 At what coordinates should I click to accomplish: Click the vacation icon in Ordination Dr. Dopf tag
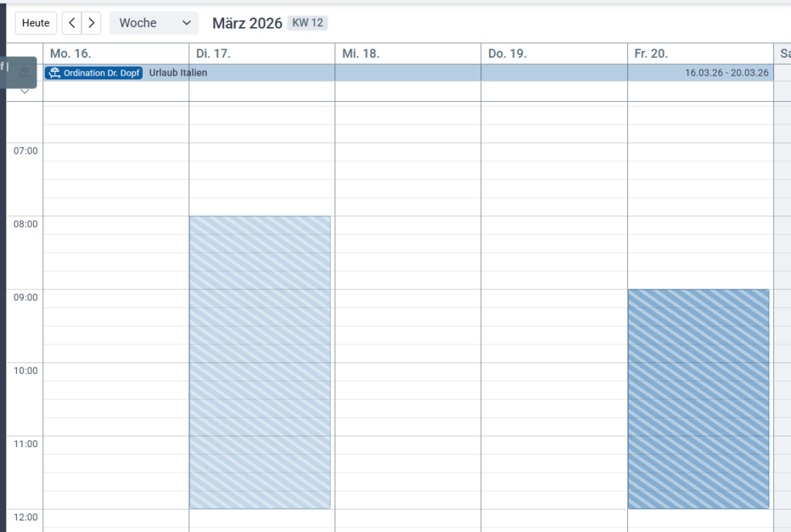tap(55, 73)
